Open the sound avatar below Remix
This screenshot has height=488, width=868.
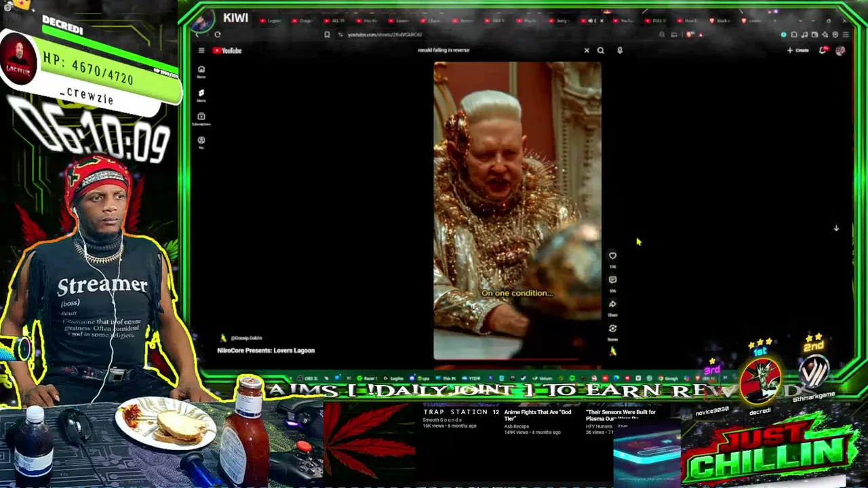tap(613, 350)
